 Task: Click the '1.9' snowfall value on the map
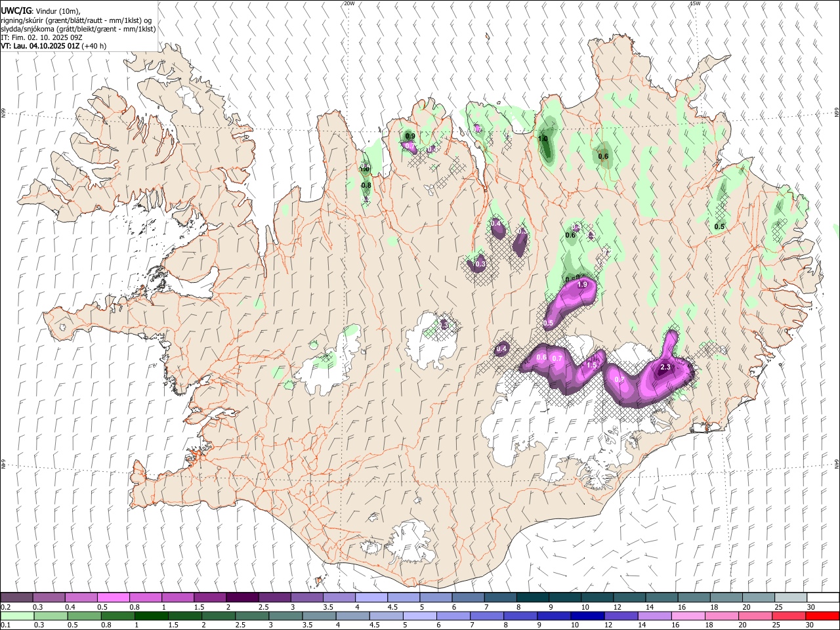[581, 285]
